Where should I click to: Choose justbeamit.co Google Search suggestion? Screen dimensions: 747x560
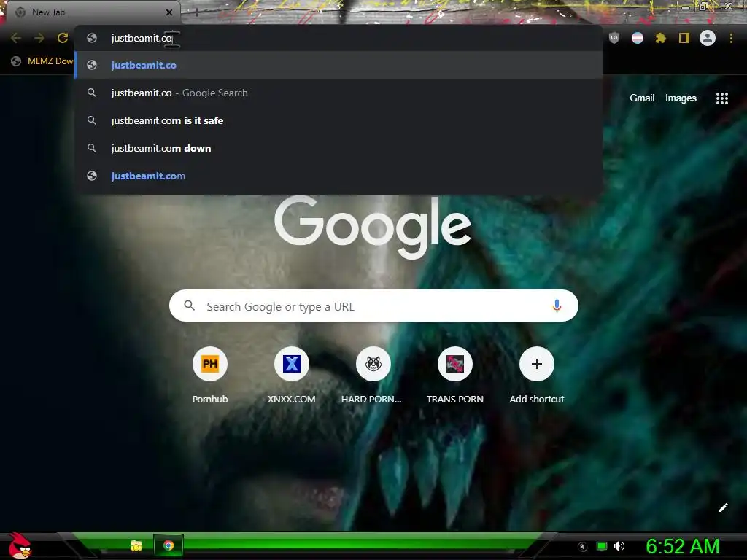(338, 93)
